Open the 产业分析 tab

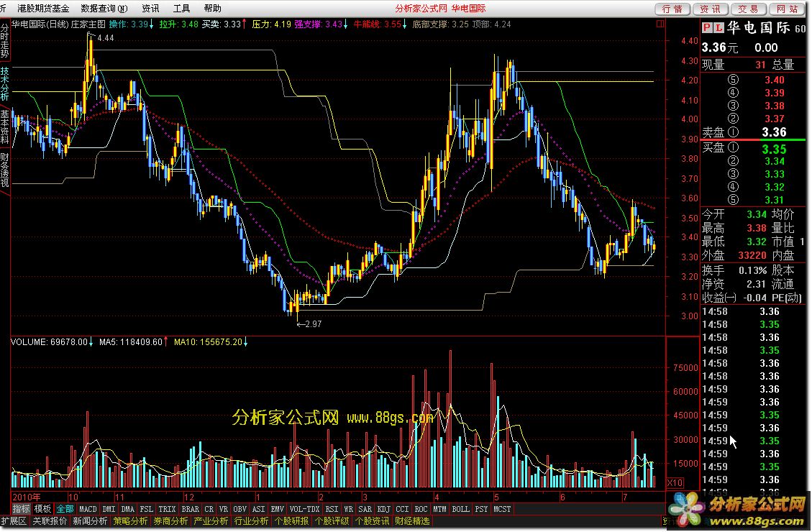coord(211,520)
